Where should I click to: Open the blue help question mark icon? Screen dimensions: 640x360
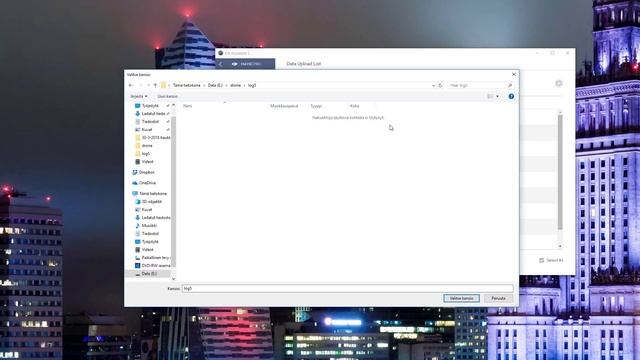pyautogui.click(x=511, y=96)
